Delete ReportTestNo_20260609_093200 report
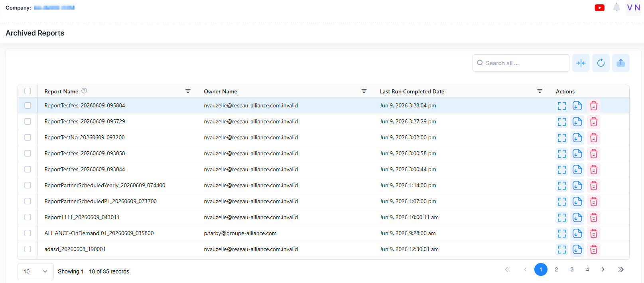Image resolution: width=644 pixels, height=283 pixels. pos(594,138)
